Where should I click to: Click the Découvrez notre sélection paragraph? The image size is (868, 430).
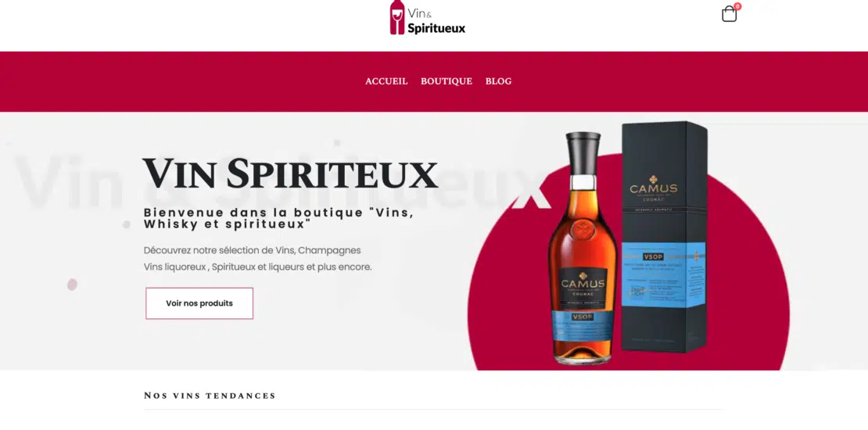pyautogui.click(x=257, y=259)
